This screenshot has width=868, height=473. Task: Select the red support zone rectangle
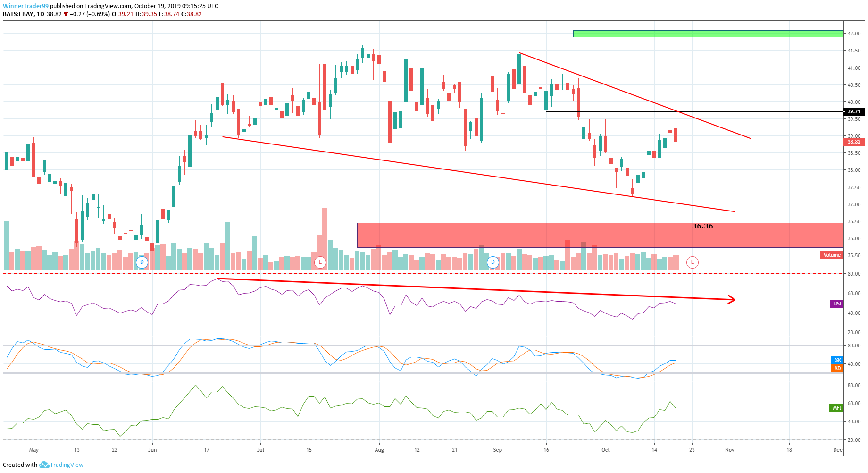pyautogui.click(x=600, y=235)
